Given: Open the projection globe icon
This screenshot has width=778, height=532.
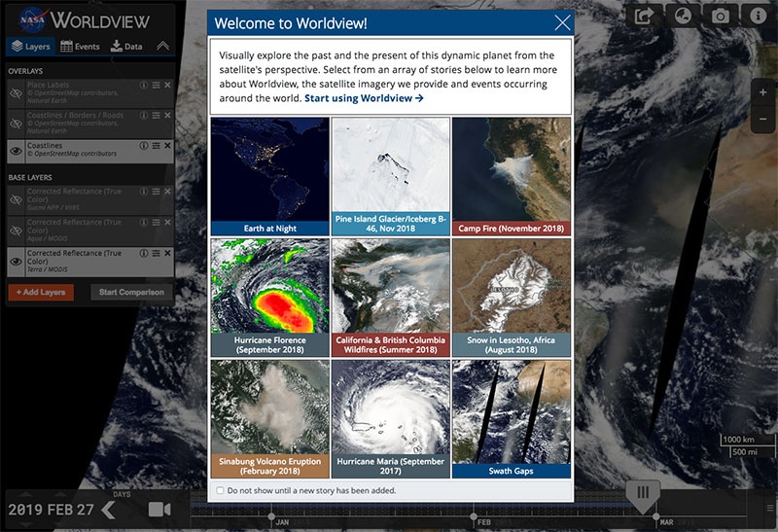Looking at the screenshot, I should pyautogui.click(x=683, y=16).
